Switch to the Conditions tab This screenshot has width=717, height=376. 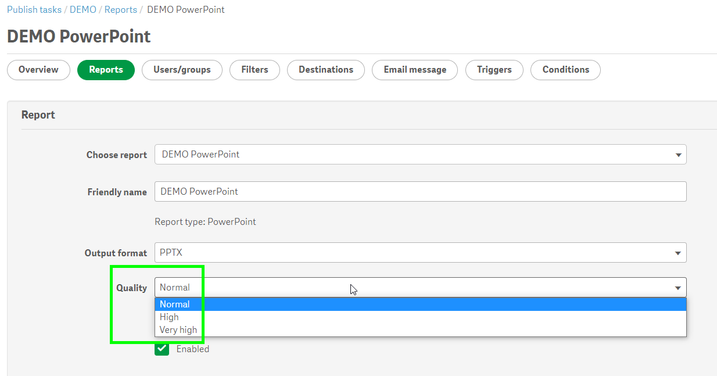click(x=566, y=70)
